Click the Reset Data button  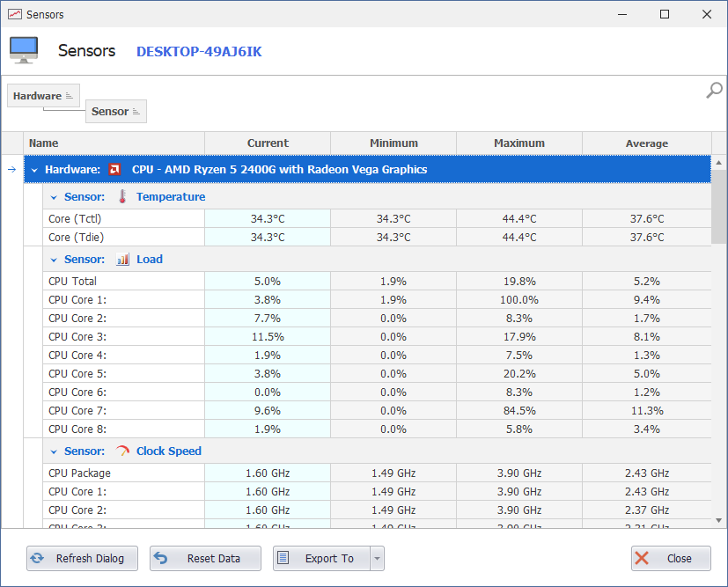pos(205,558)
